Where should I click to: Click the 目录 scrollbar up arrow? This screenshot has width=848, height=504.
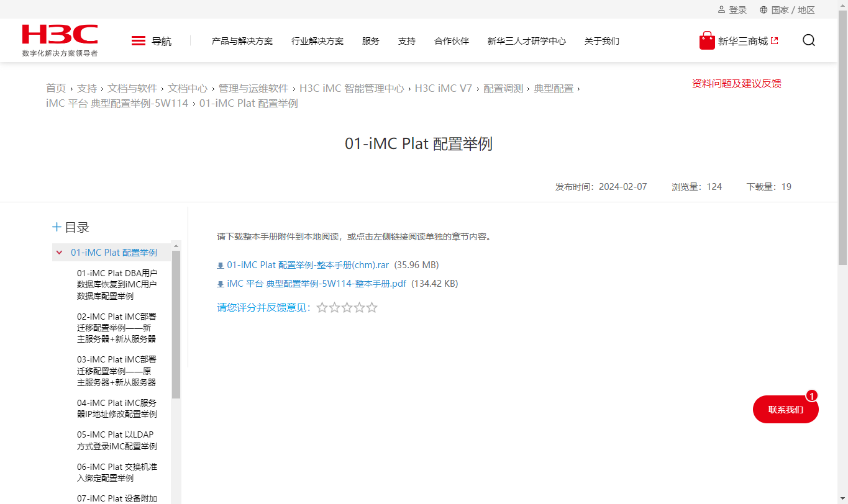[x=176, y=245]
